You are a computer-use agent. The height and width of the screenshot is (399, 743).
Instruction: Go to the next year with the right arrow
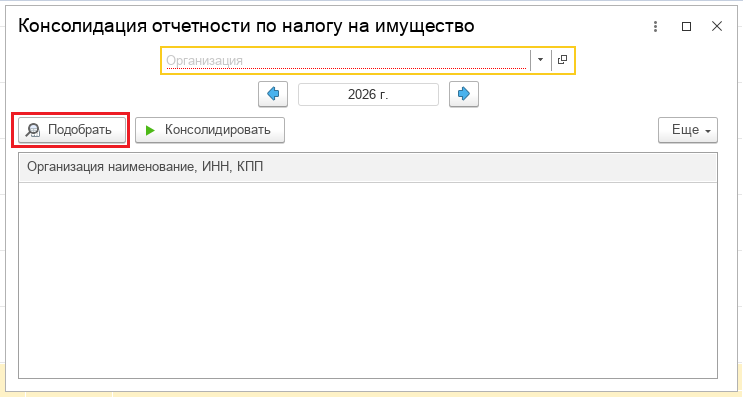coord(464,94)
